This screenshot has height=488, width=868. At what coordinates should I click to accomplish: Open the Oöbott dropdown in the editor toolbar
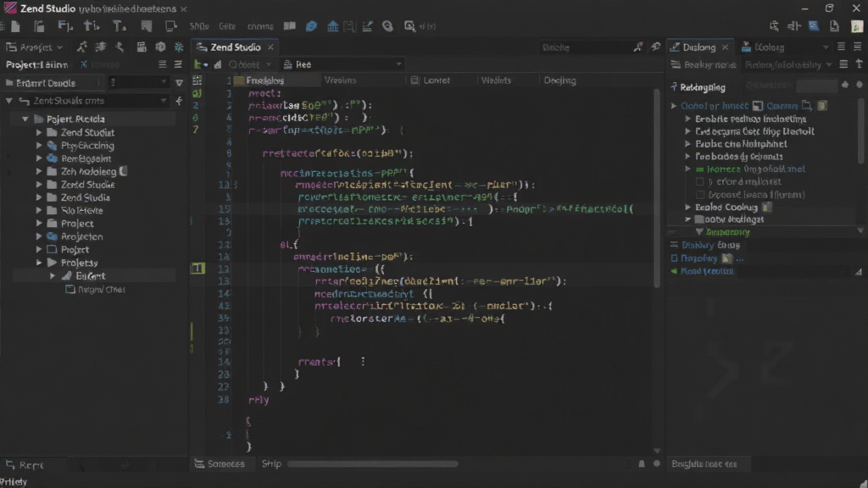click(250, 64)
